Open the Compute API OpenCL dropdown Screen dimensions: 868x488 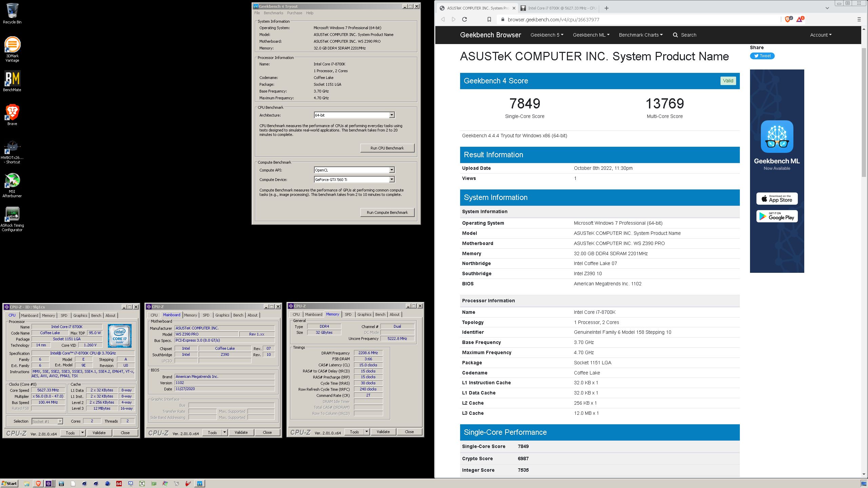(x=354, y=170)
